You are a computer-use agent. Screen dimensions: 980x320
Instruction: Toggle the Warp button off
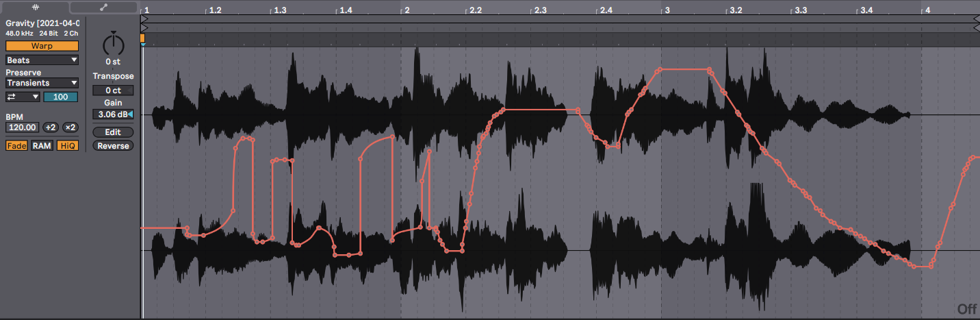(x=42, y=46)
